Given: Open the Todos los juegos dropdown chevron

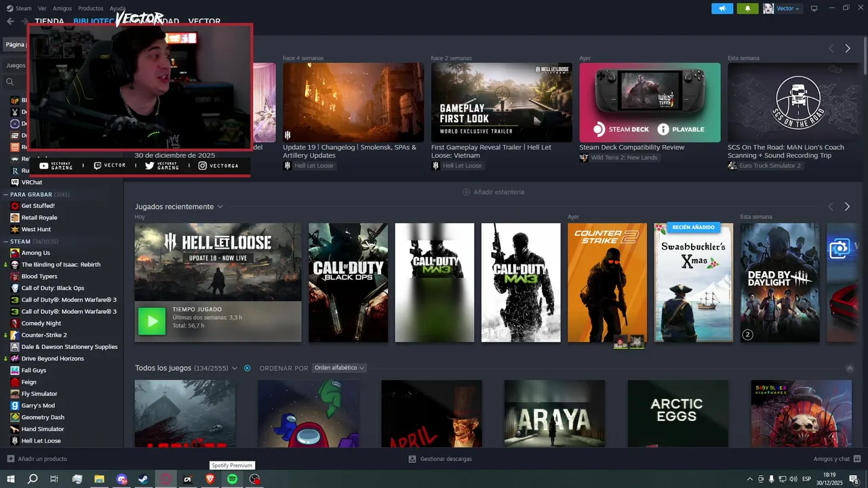Looking at the screenshot, I should (235, 368).
